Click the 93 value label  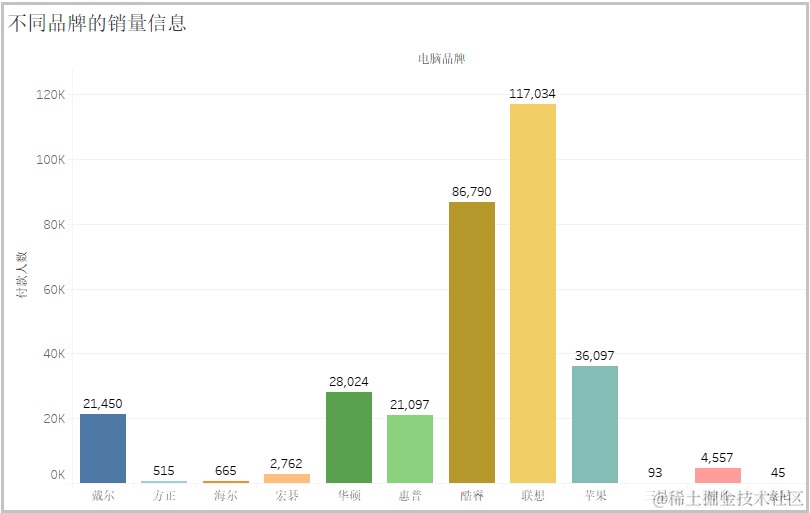(655, 473)
